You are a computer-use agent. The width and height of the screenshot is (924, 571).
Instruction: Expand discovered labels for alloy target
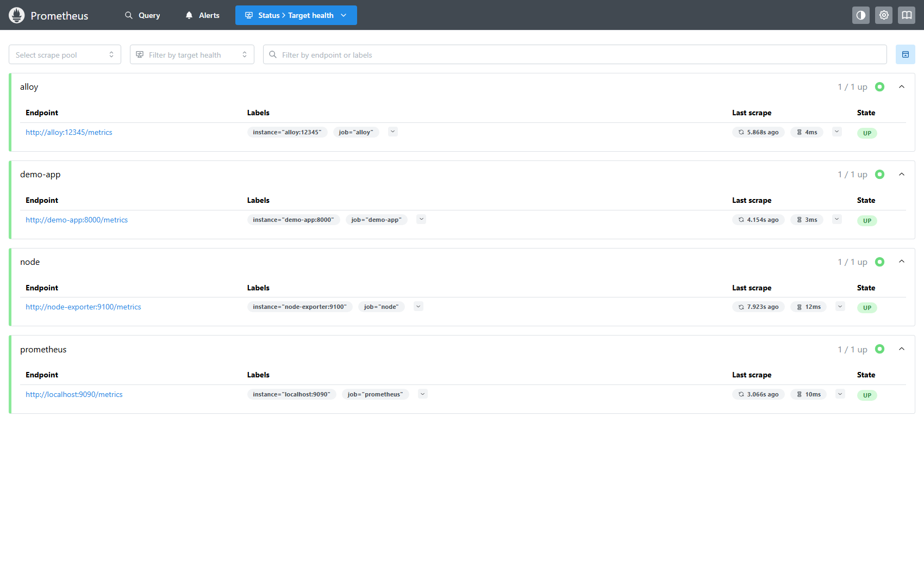[393, 132]
